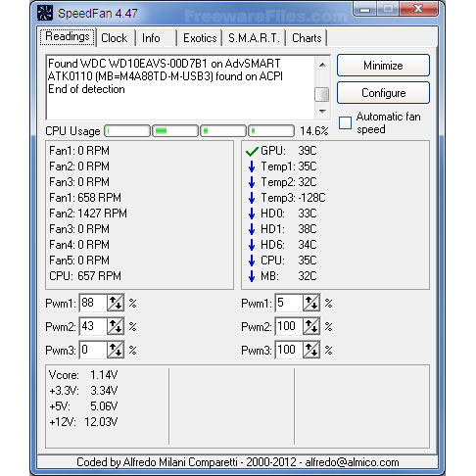
Task: Adjust left Pwm3 spinner at 0 percent
Action: [x=116, y=351]
